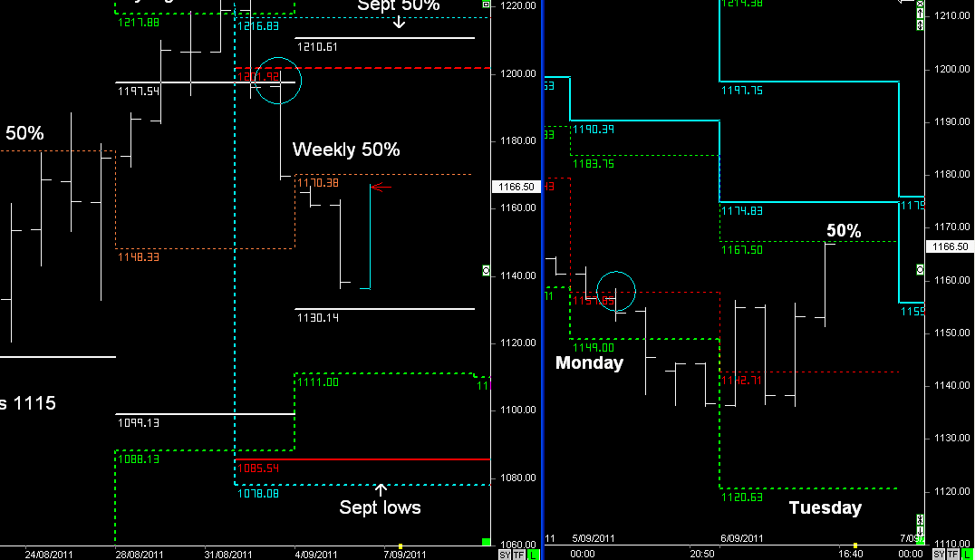Click the 4/09/2011 date on left axis
975x560 pixels.
[316, 555]
